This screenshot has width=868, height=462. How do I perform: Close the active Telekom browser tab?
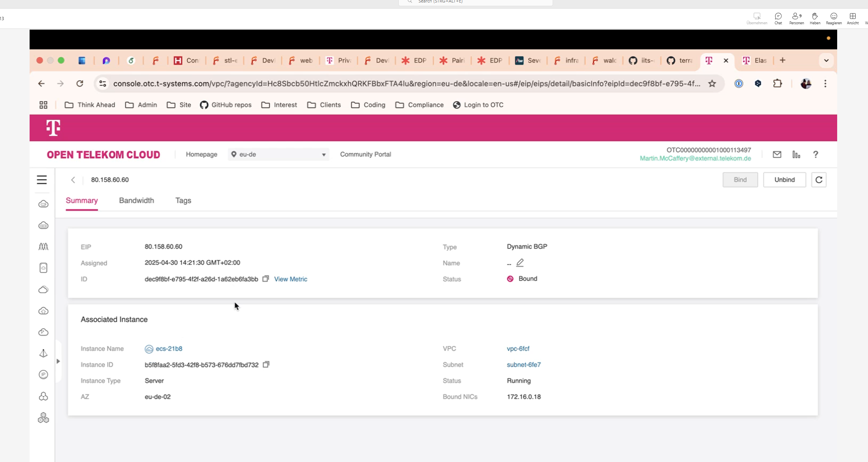[726, 60]
